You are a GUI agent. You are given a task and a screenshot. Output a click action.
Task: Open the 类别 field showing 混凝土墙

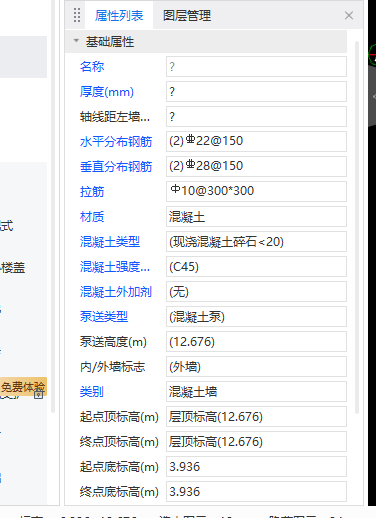[x=256, y=392]
